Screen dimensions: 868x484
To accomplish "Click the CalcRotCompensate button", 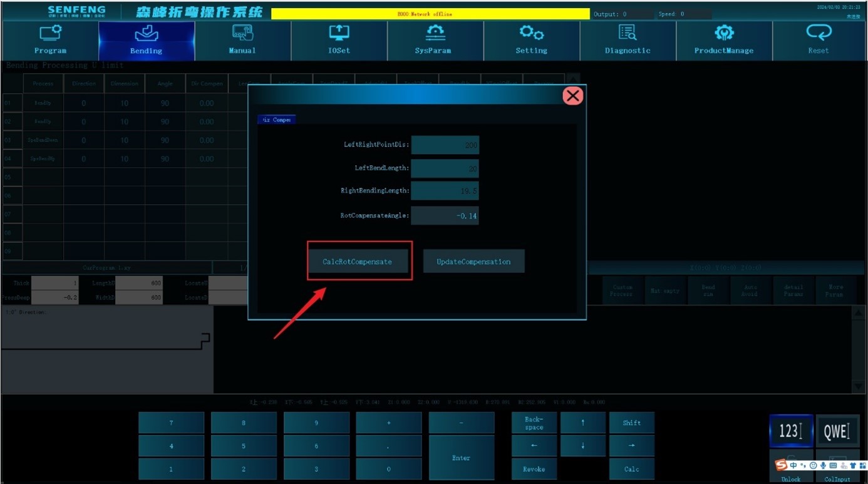I will pos(358,261).
